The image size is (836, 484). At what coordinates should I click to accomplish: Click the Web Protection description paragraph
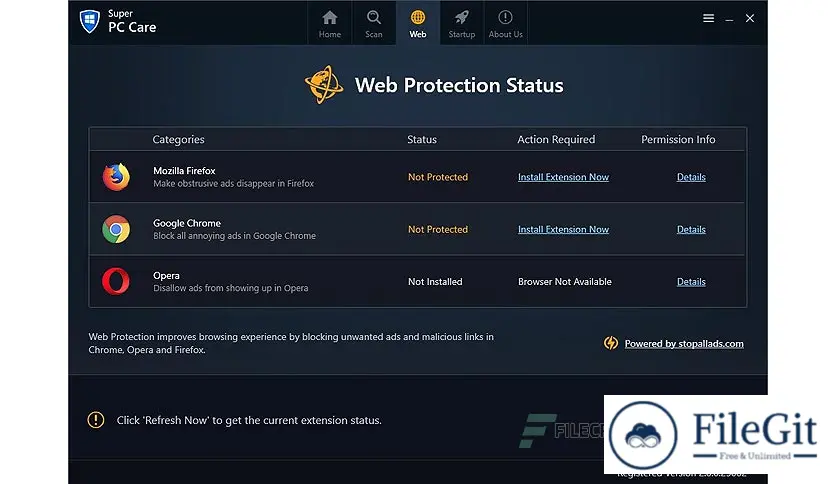[291, 343]
